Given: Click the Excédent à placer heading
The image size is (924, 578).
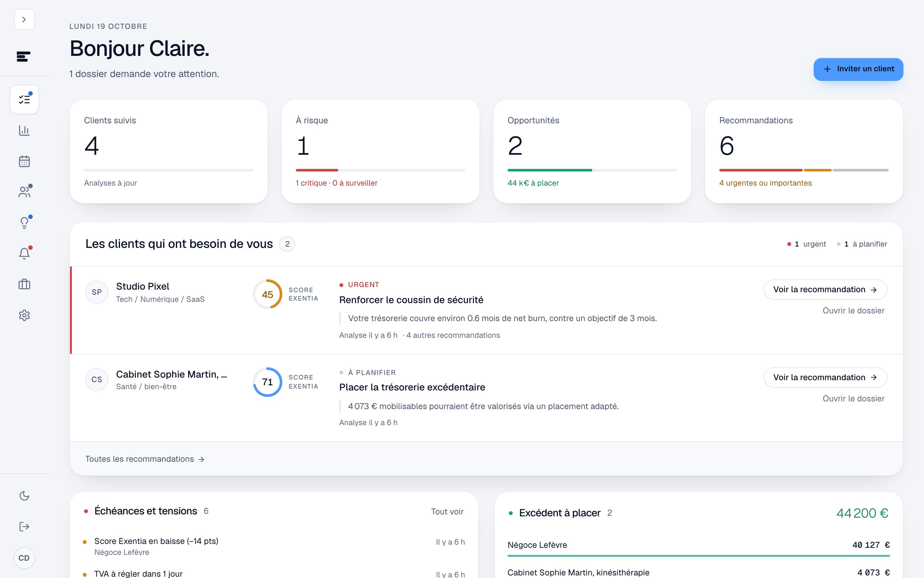Looking at the screenshot, I should click(560, 513).
